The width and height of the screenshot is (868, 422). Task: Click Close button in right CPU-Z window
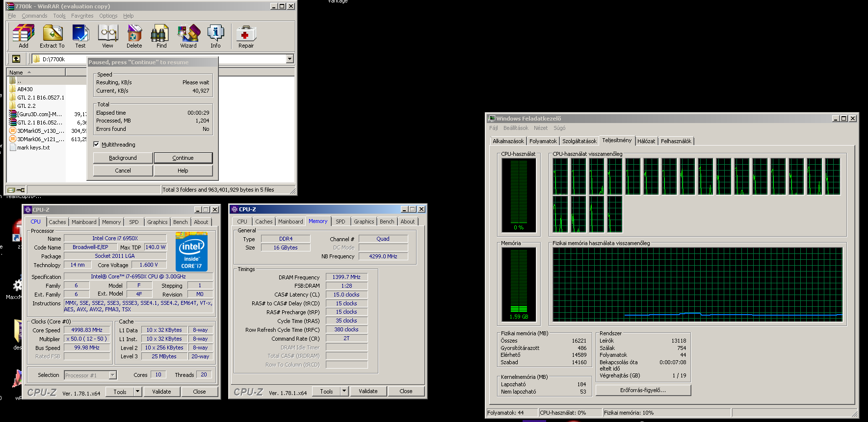click(x=406, y=391)
